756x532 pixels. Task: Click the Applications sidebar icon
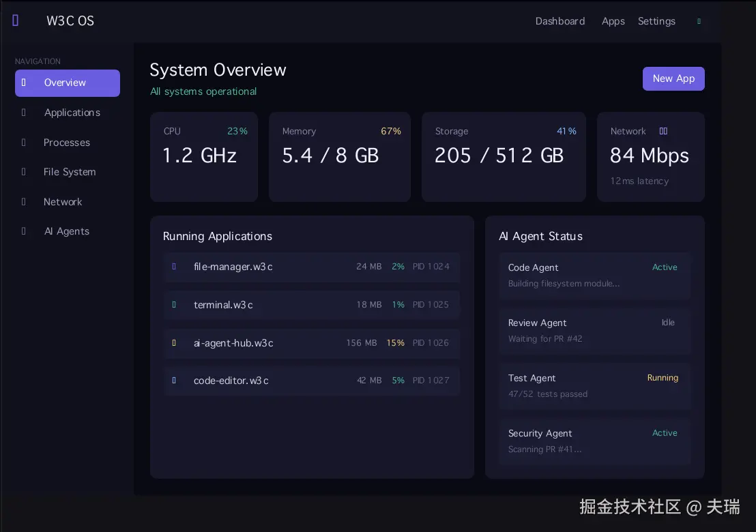click(23, 113)
